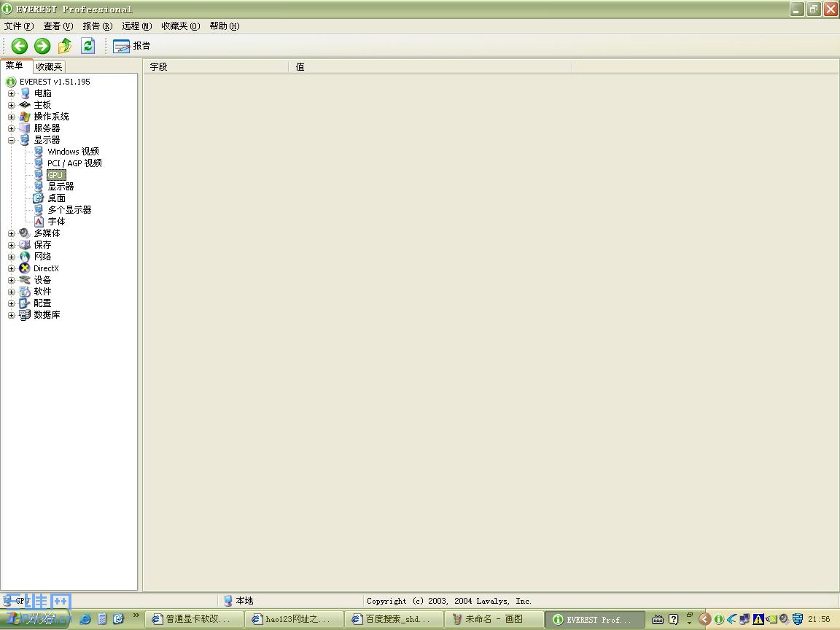
Task: Expand the 软件 tree node
Action: [x=11, y=292]
